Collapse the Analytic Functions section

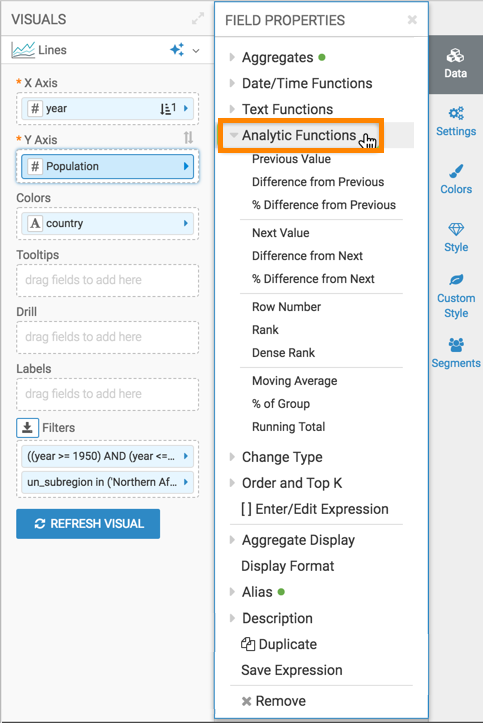[299, 135]
